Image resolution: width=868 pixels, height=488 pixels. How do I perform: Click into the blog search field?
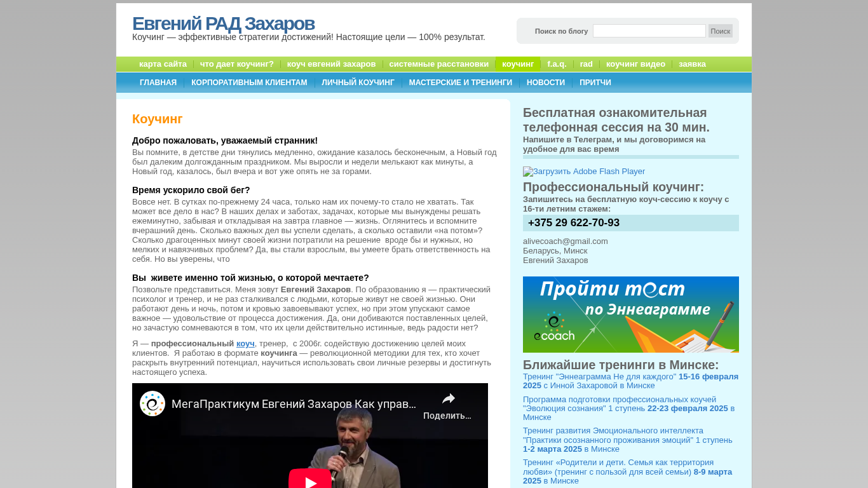coord(649,30)
